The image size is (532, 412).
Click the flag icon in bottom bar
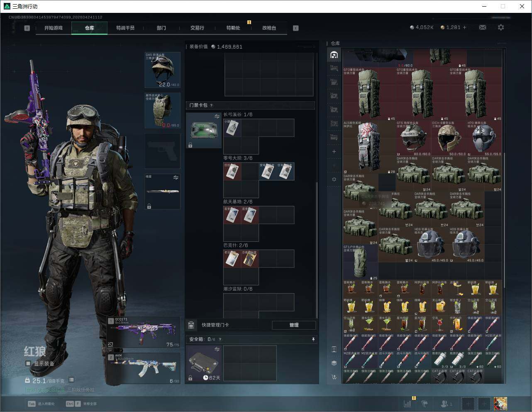pos(425,403)
